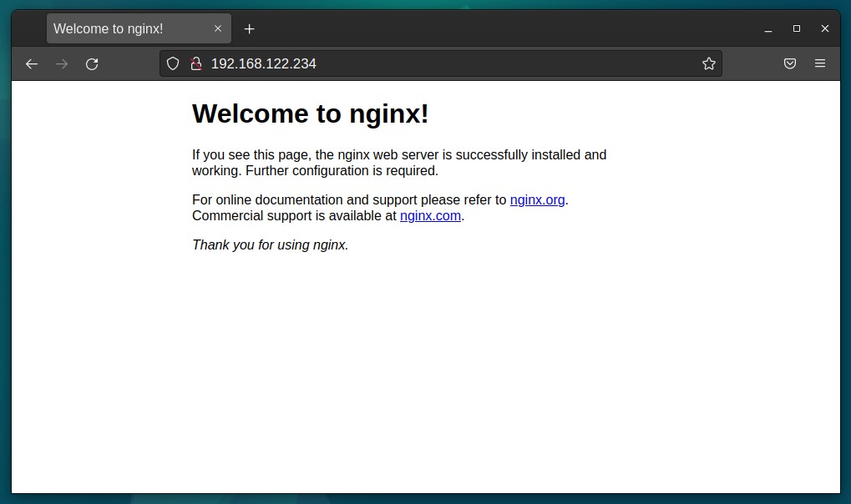Click the text Thank you for using nginx.

pos(271,244)
